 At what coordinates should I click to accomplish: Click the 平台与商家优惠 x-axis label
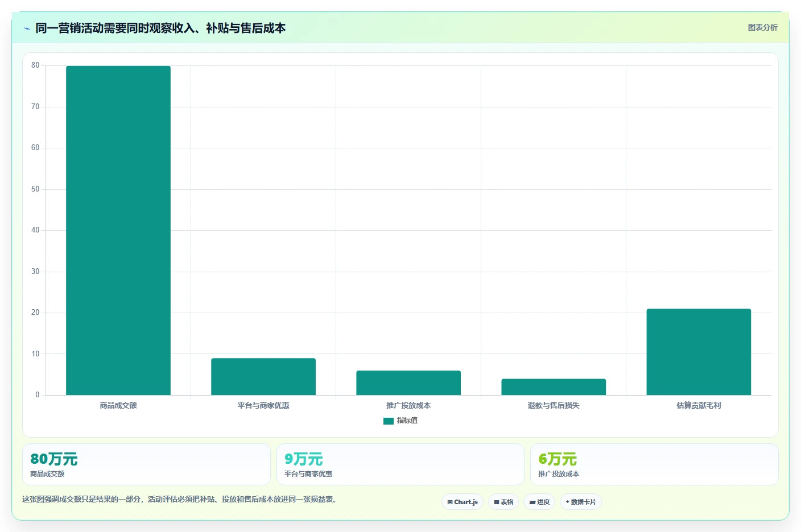click(263, 405)
